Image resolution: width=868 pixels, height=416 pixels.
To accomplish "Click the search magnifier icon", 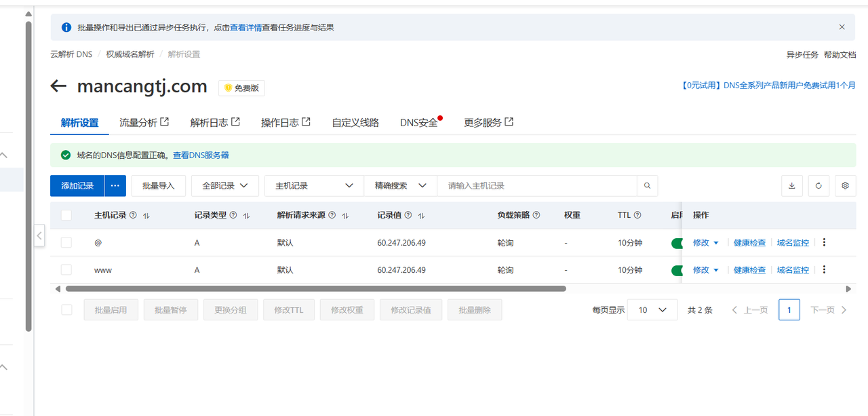I will [x=647, y=186].
